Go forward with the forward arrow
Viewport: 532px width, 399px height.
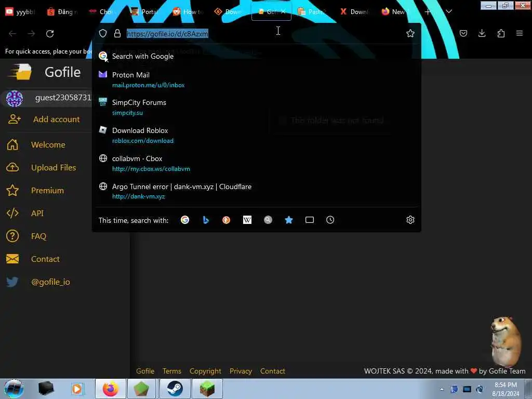31,34
